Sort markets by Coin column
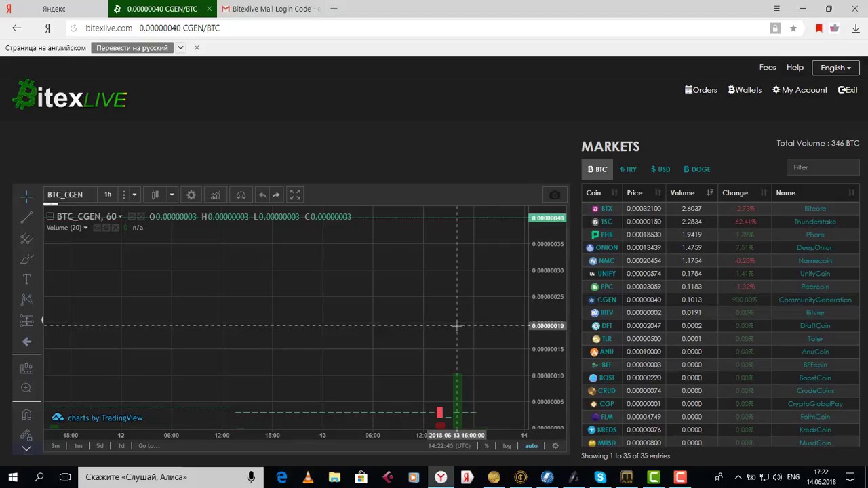 [601, 193]
